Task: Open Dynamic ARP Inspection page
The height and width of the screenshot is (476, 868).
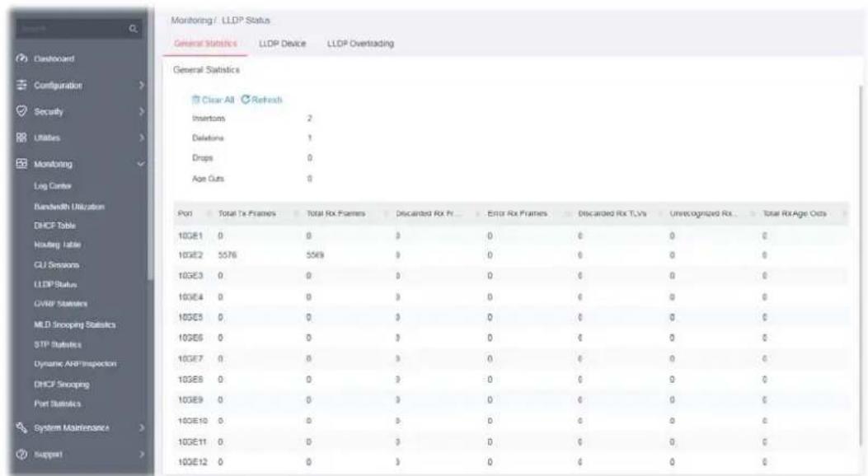Action: click(x=75, y=364)
